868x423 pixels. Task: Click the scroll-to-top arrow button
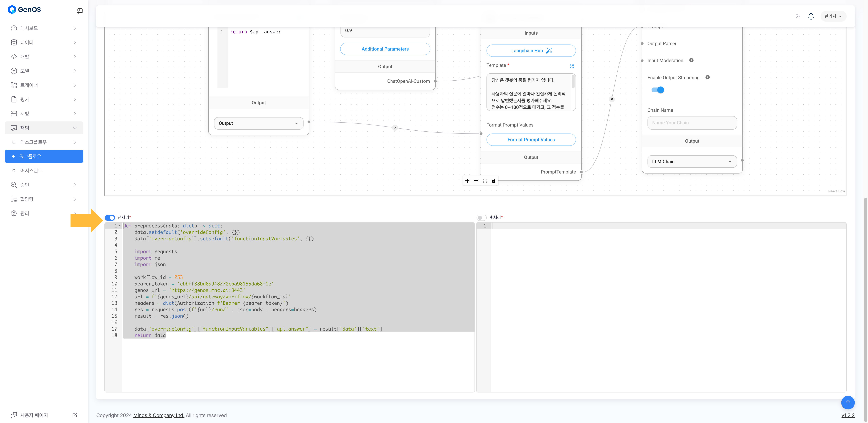pyautogui.click(x=847, y=402)
